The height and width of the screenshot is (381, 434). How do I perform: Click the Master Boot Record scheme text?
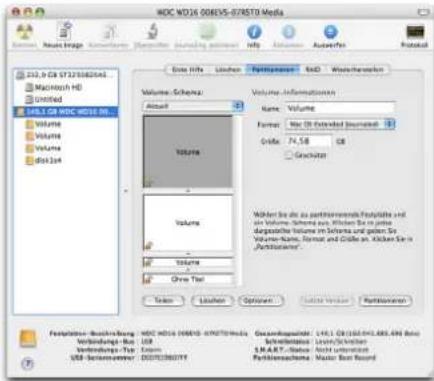pos(345,358)
